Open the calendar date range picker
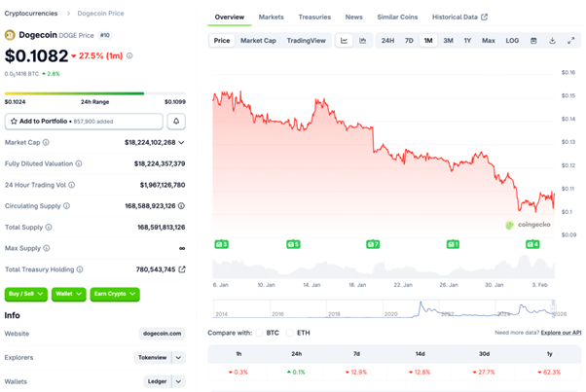 pyautogui.click(x=533, y=41)
